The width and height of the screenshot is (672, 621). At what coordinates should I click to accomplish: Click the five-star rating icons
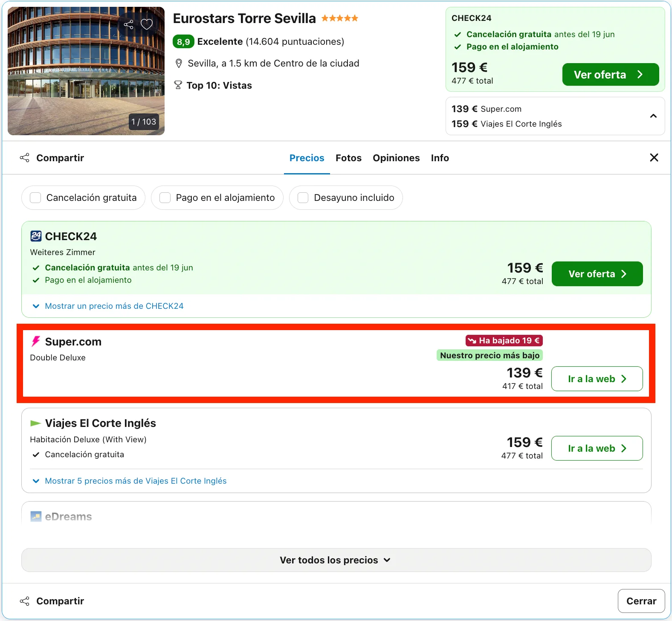[x=340, y=18]
